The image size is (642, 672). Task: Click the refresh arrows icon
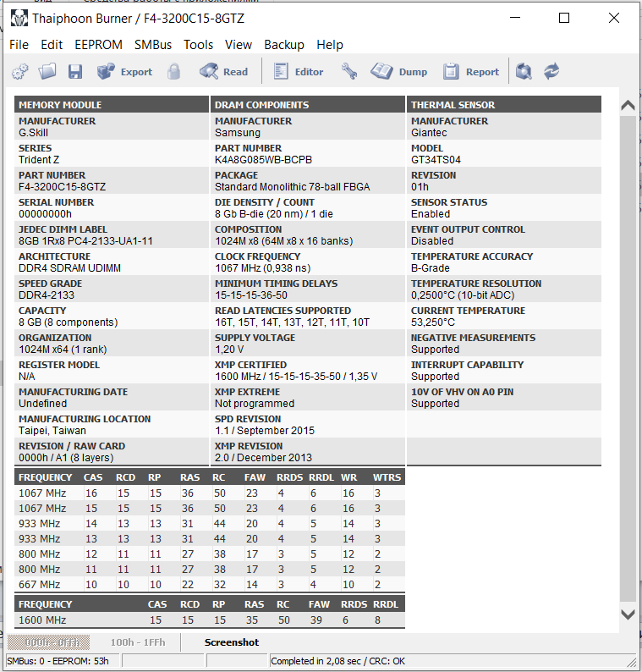click(551, 72)
